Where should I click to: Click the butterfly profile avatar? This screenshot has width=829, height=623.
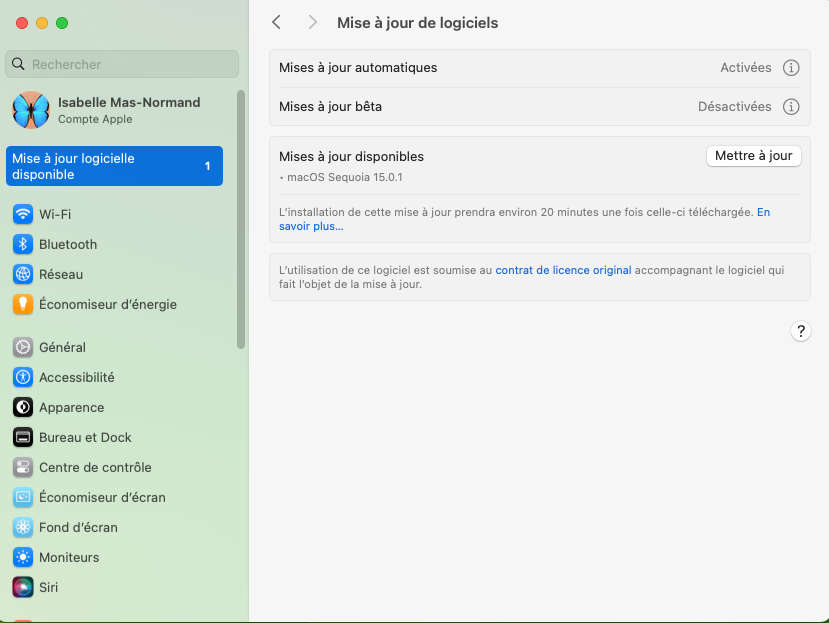[31, 110]
